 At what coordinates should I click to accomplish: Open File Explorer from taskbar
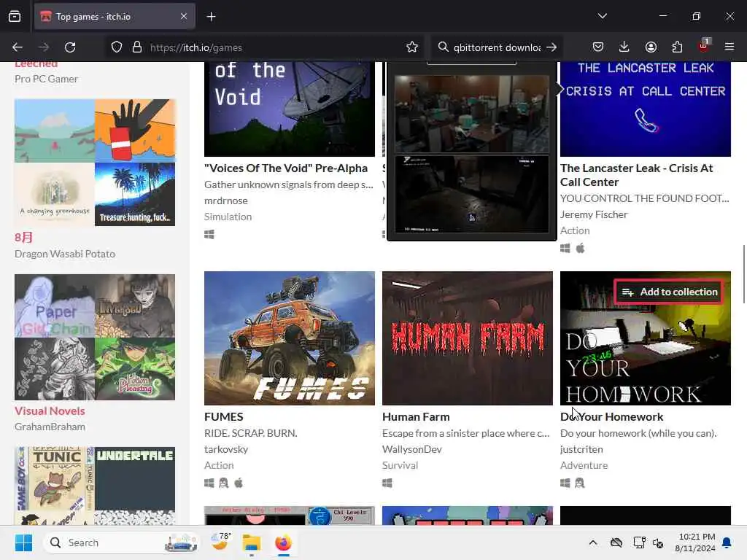251,542
